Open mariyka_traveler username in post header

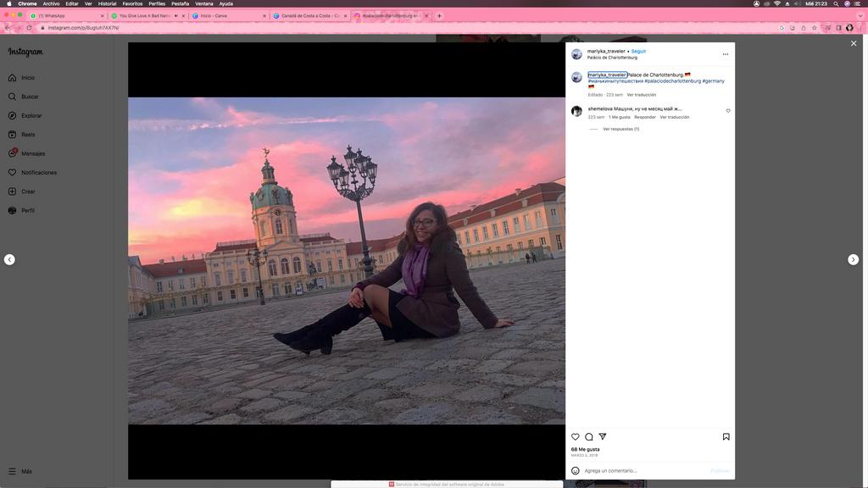605,51
